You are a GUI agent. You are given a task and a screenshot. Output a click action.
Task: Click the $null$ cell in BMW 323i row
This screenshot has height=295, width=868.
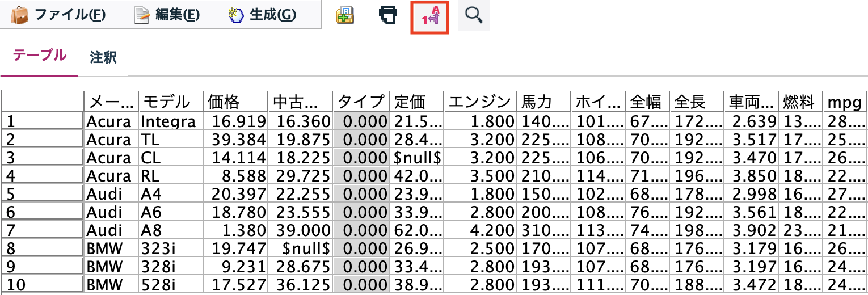pos(300,249)
